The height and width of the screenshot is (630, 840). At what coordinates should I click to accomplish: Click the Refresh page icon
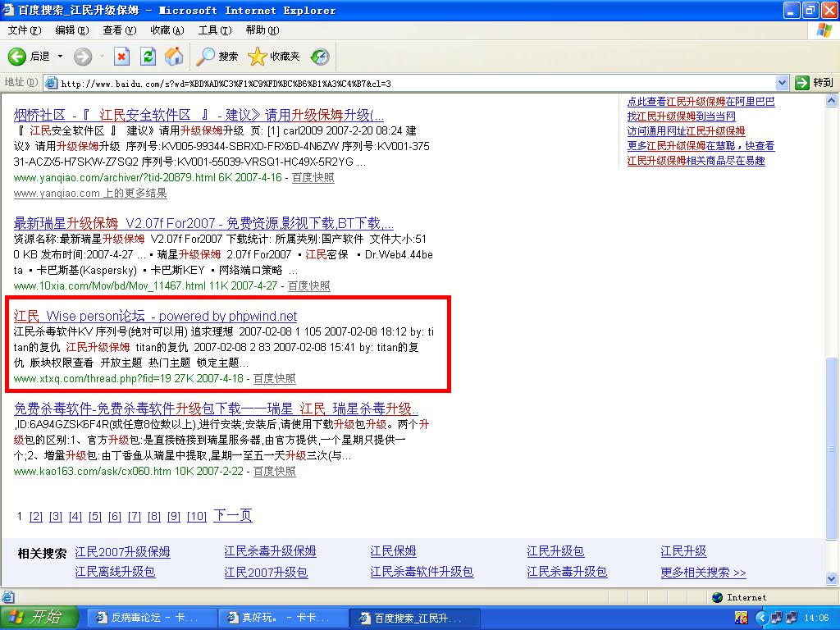148,57
